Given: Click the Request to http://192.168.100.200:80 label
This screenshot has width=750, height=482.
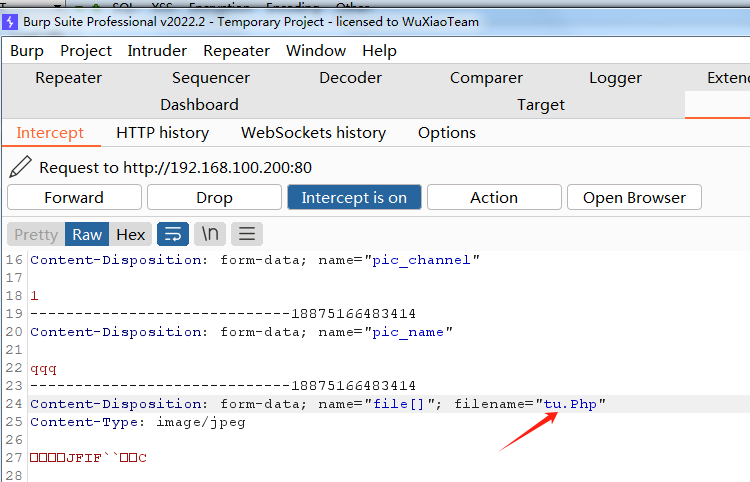Looking at the screenshot, I should coord(176,168).
